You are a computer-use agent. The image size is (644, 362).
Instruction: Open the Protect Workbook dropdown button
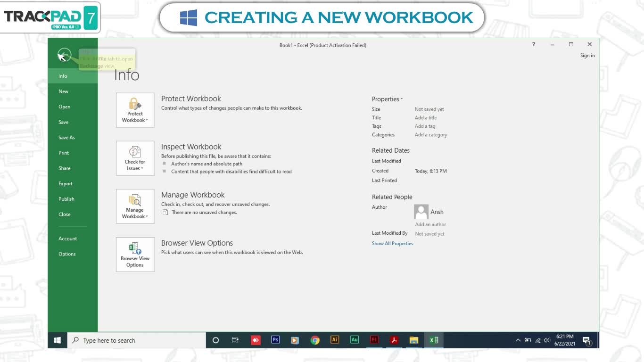(135, 110)
